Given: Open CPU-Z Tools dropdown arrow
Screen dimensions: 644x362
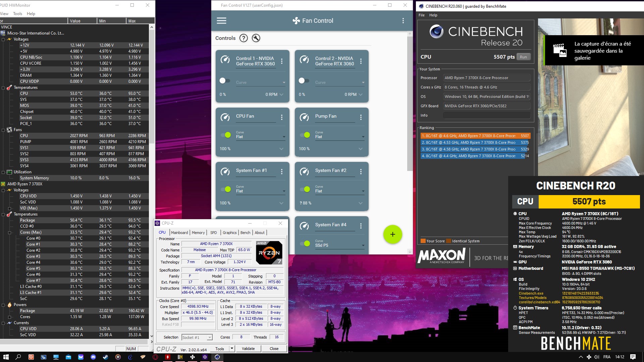Looking at the screenshot, I should click(x=231, y=349).
